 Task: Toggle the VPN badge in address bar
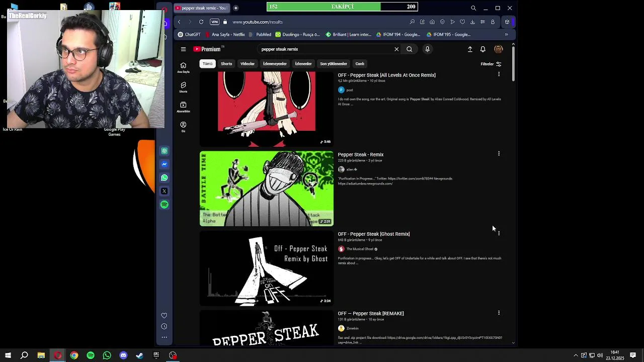click(214, 22)
